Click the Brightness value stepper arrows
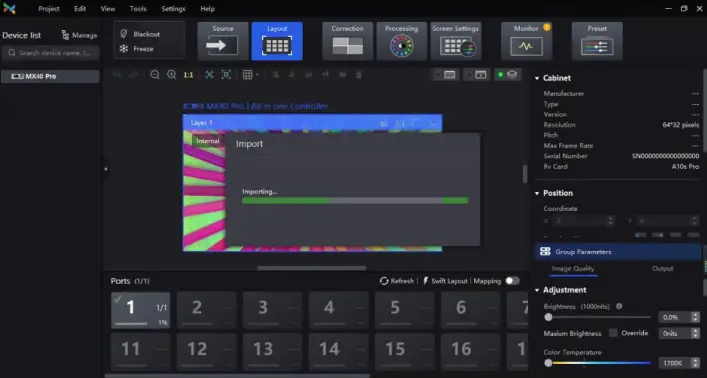Screen dimensions: 707x378 point(695,317)
